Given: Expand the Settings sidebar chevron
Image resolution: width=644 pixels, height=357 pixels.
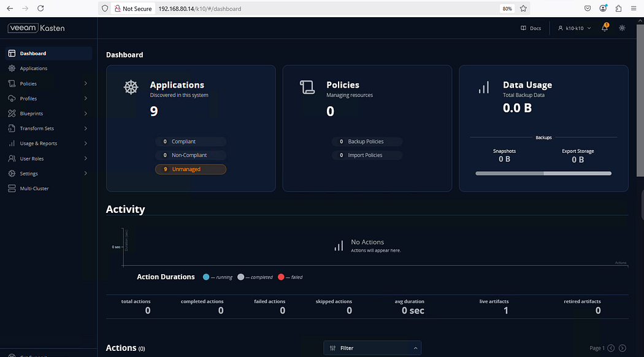Looking at the screenshot, I should [x=85, y=174].
